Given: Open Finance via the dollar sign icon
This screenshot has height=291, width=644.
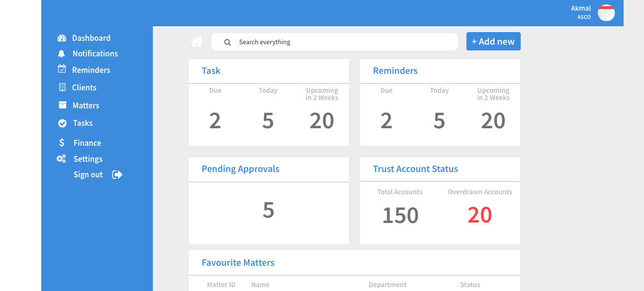Looking at the screenshot, I should tap(62, 143).
